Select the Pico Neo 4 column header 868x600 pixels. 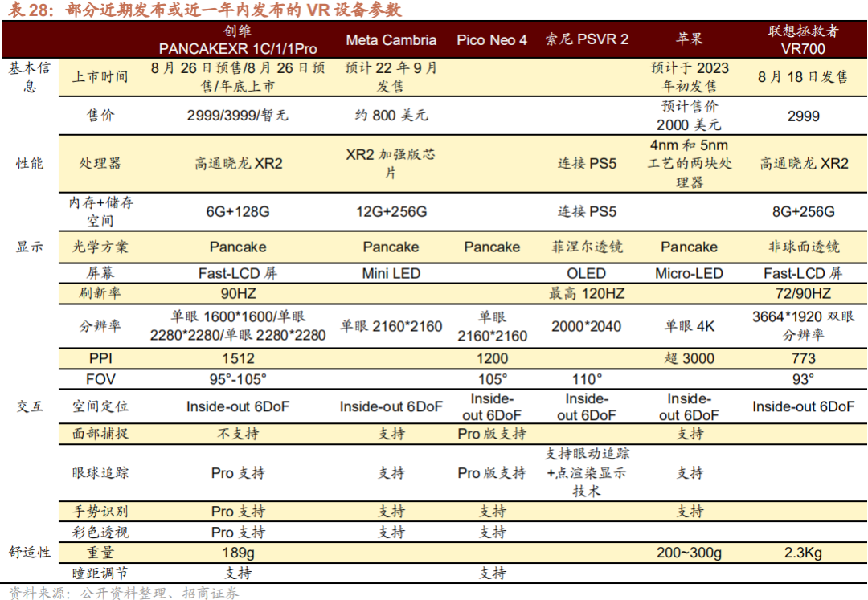[492, 40]
